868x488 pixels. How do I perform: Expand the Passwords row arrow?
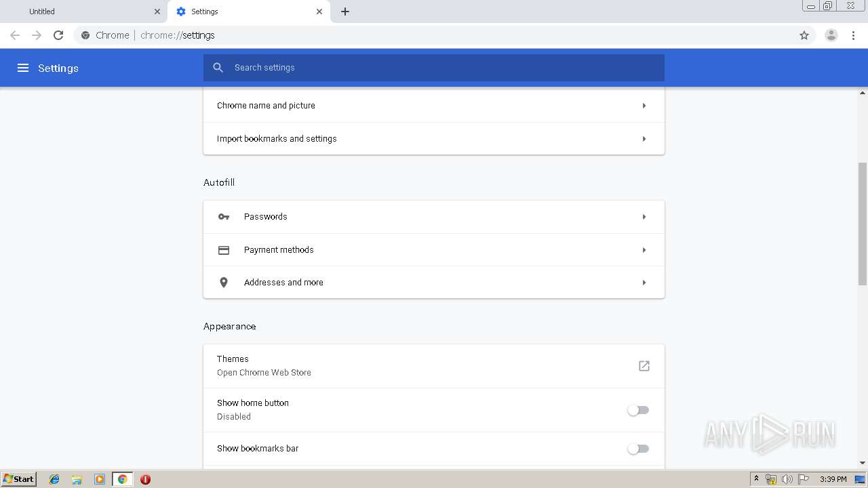coord(644,217)
